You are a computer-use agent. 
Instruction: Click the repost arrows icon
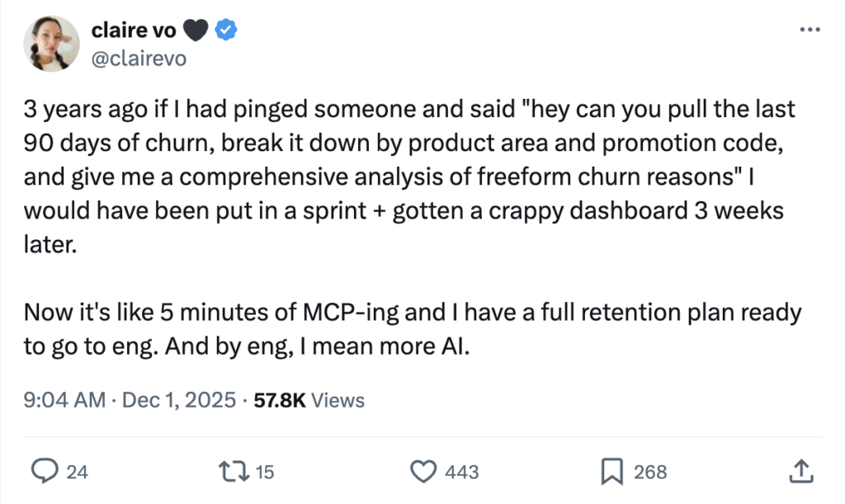236,472
